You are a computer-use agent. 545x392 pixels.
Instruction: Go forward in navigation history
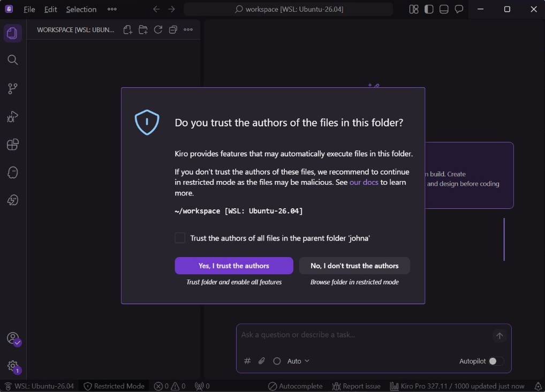tap(171, 10)
